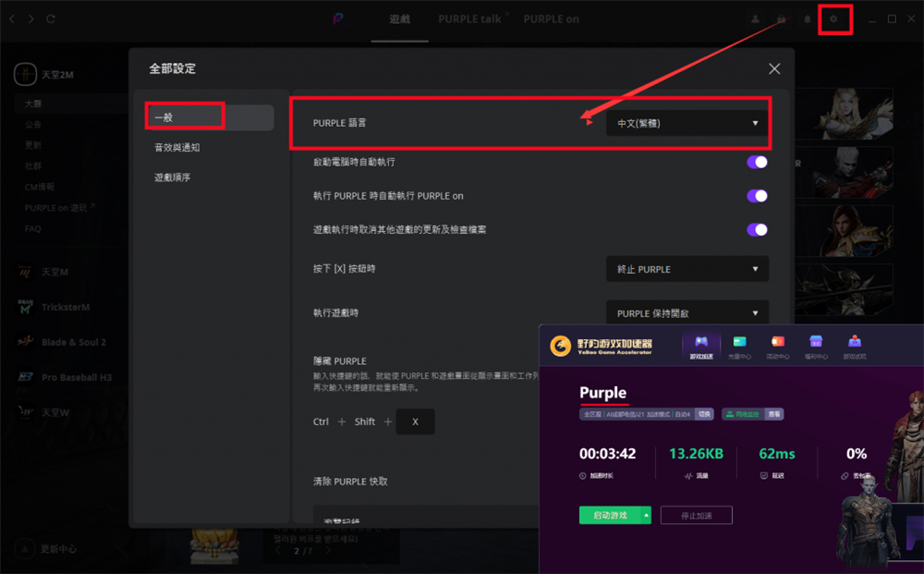The width and height of the screenshot is (924, 574).
Task: Open the settings gear icon
Action: (x=833, y=18)
